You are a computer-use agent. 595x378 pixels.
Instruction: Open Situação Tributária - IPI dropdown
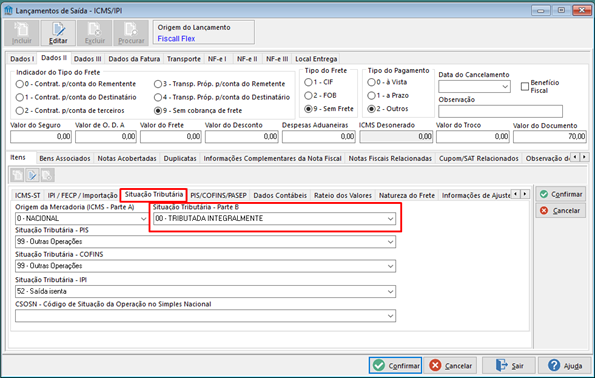point(390,291)
